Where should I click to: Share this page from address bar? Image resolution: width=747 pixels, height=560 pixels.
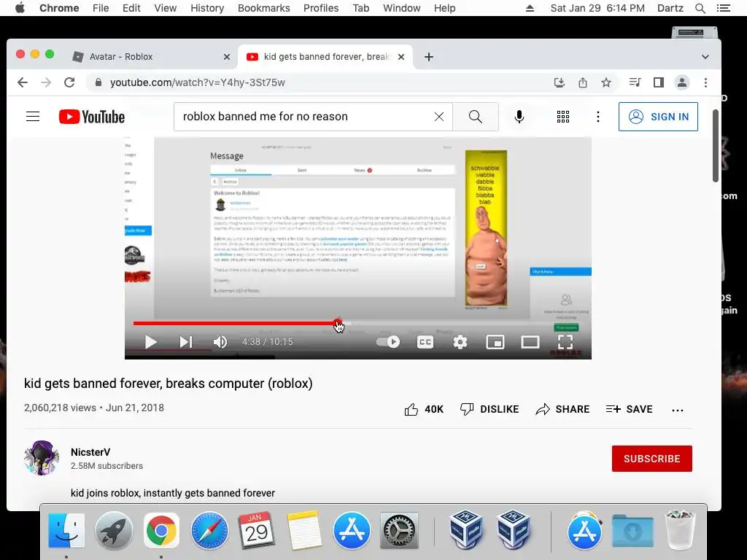[x=583, y=82]
